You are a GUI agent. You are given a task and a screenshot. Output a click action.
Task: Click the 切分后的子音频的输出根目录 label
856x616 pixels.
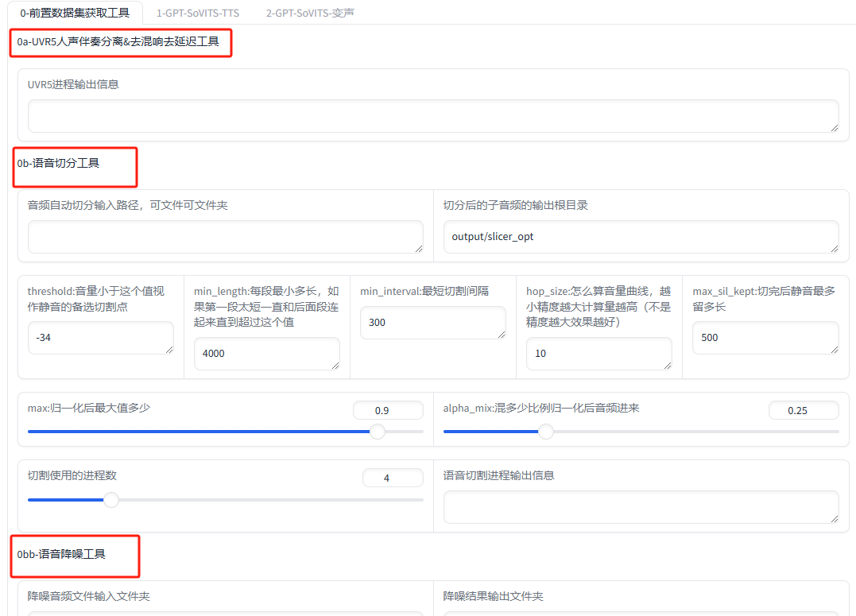(515, 205)
